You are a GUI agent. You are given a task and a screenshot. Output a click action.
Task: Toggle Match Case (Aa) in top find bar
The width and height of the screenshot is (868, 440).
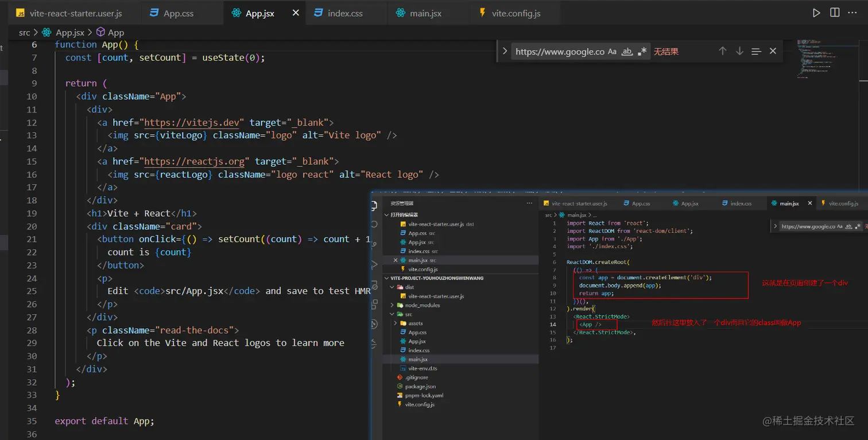(x=612, y=52)
